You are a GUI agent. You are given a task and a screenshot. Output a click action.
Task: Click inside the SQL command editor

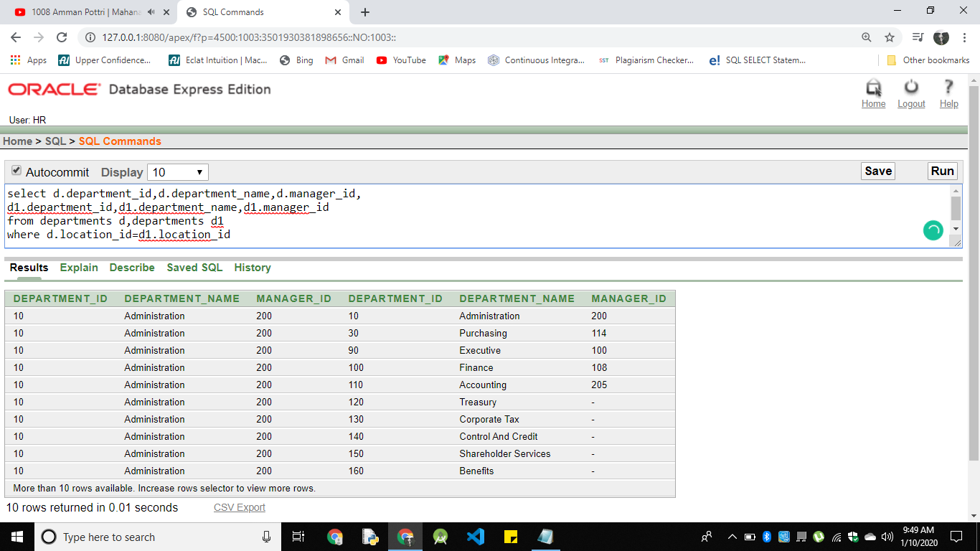coord(477,215)
